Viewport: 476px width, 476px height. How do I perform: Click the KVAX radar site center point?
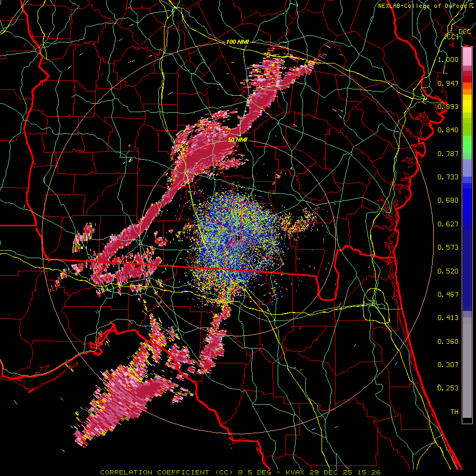[237, 237]
